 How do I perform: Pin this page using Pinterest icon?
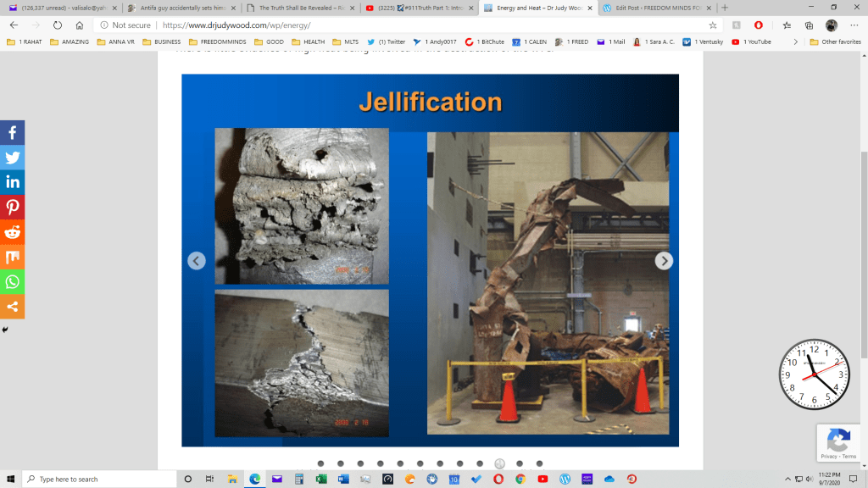(x=13, y=207)
